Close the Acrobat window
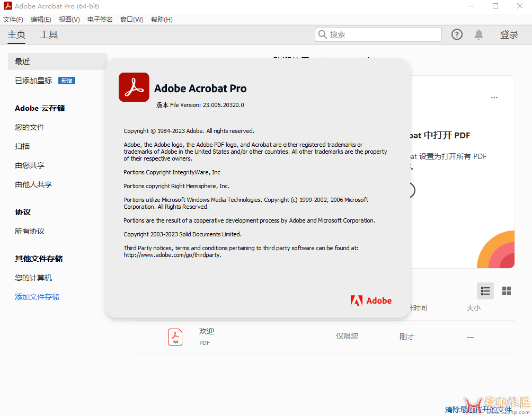This screenshot has width=532, height=416. (519, 6)
